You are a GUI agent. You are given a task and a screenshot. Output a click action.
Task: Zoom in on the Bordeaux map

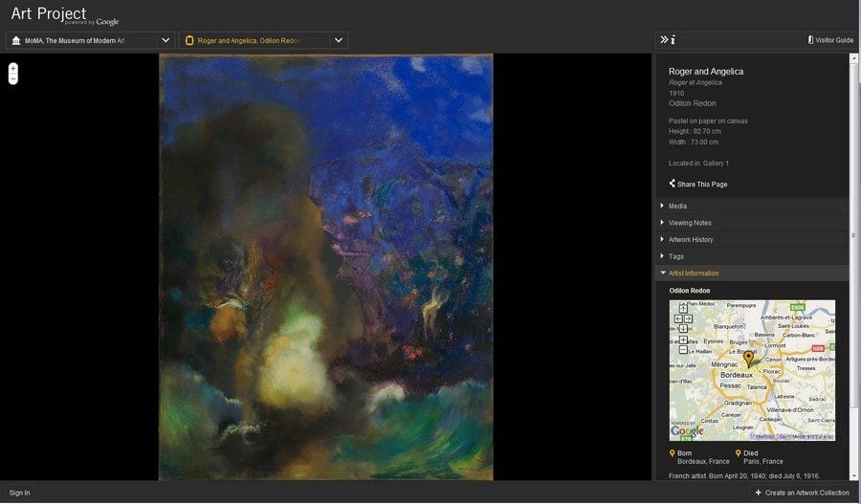[x=683, y=340]
